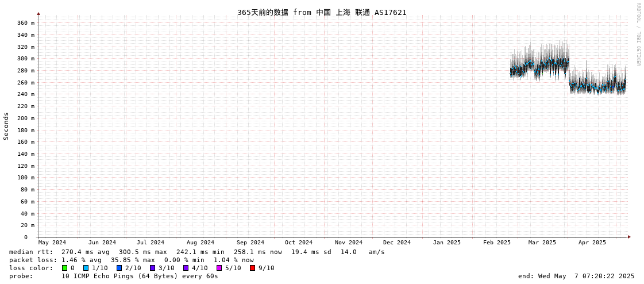Click the 'Jan 2025' x-axis label

tap(447, 243)
